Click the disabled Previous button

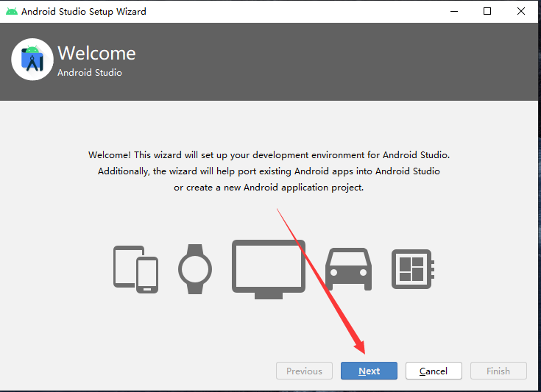pos(304,371)
